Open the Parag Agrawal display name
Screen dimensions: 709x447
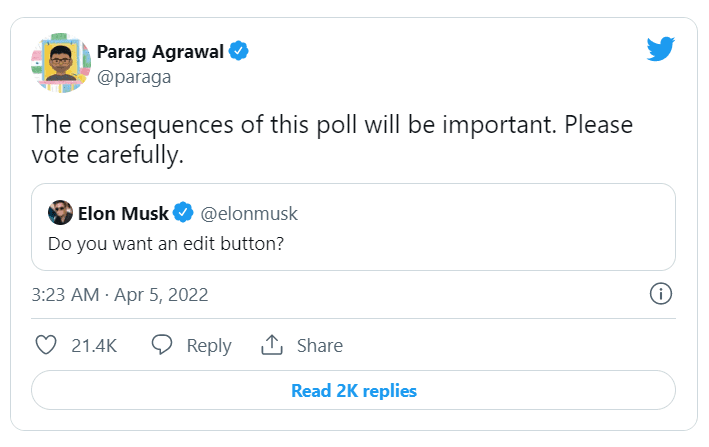click(160, 50)
